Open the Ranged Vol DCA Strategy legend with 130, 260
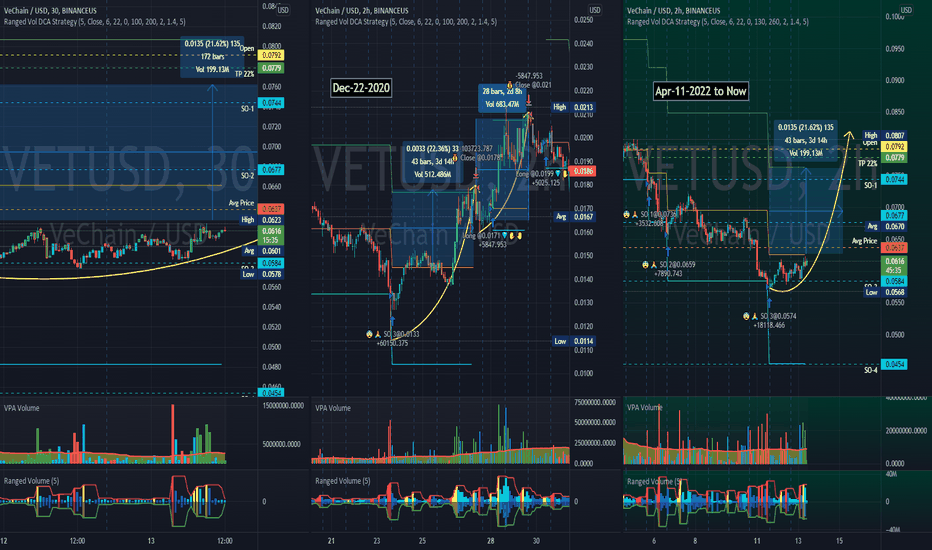Screen dimensions: 932x550 [x=718, y=21]
